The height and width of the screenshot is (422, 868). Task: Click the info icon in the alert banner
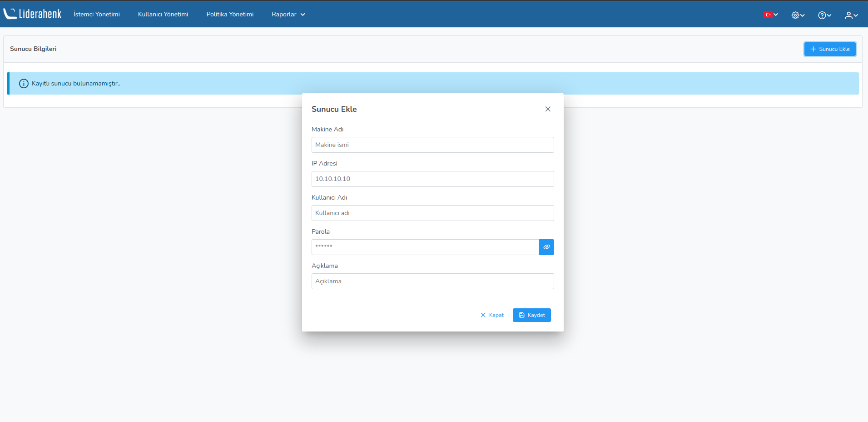pyautogui.click(x=24, y=84)
